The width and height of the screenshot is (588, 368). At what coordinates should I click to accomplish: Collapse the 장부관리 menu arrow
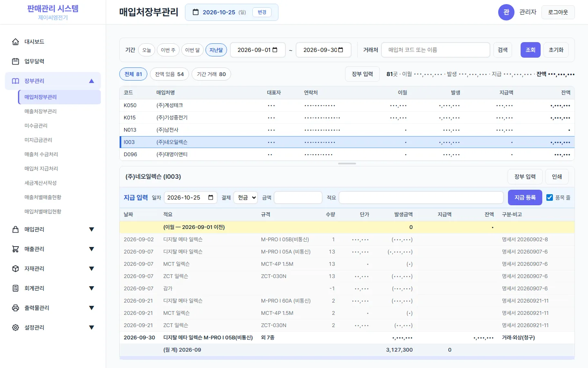[x=91, y=81]
